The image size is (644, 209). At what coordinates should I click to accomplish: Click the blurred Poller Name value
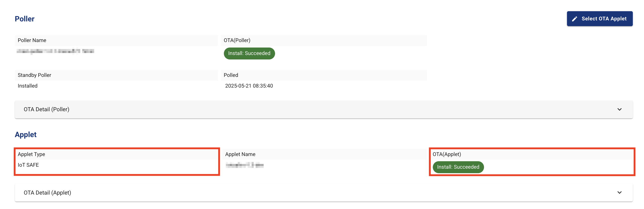tap(55, 51)
